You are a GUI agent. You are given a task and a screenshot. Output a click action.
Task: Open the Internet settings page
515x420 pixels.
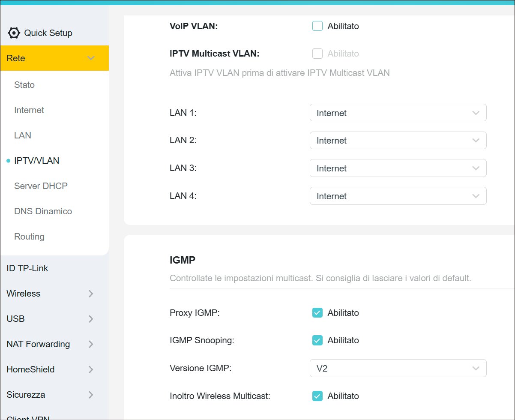coord(29,110)
